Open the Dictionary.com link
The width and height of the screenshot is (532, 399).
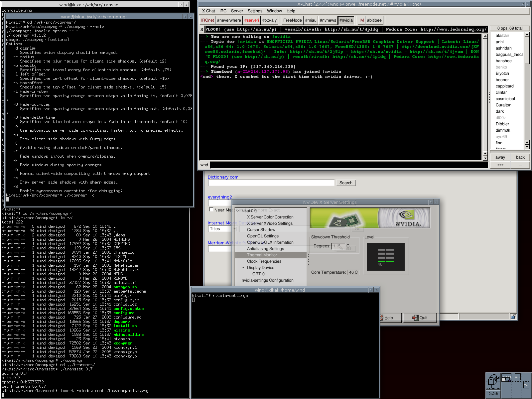pos(223,177)
